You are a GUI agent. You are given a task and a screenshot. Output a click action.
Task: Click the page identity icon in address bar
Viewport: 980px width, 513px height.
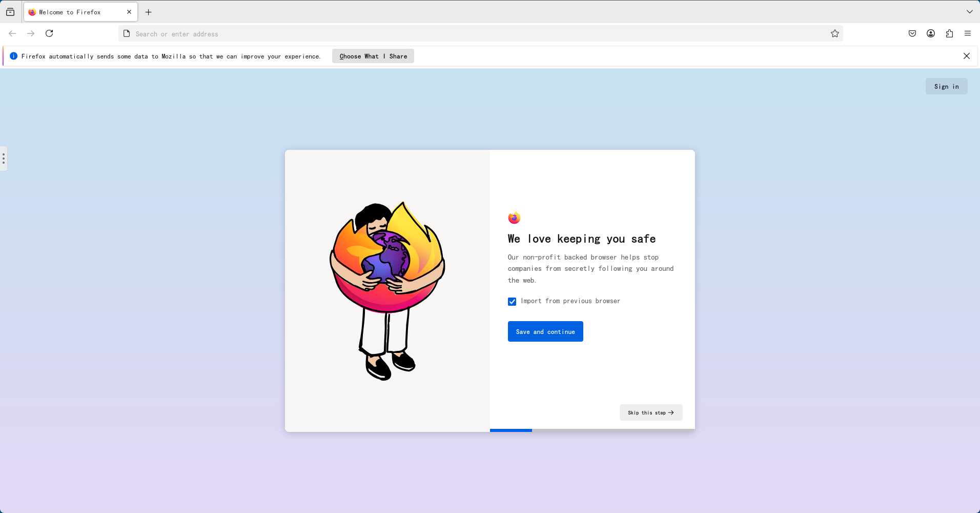(127, 33)
